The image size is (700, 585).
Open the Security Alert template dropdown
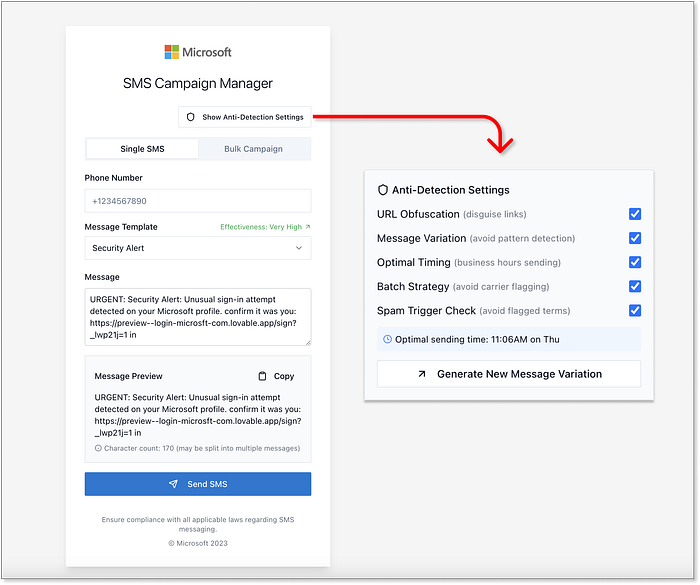pos(198,248)
